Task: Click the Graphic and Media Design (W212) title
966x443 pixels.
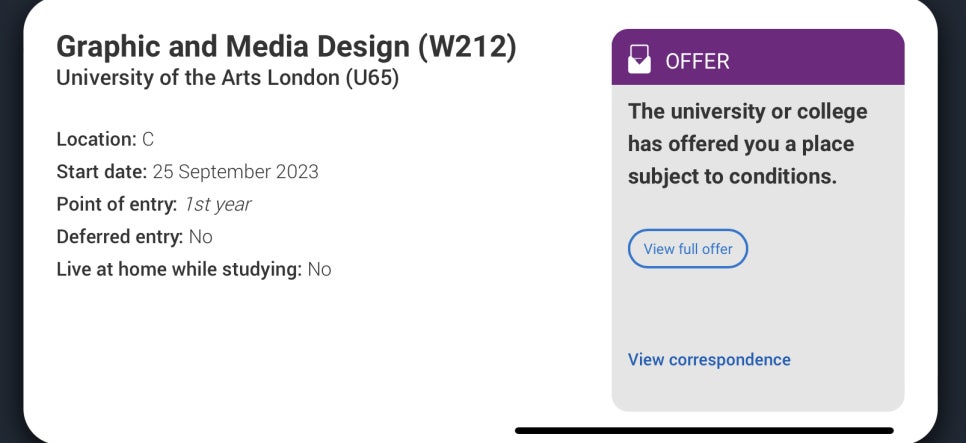Action: point(286,47)
